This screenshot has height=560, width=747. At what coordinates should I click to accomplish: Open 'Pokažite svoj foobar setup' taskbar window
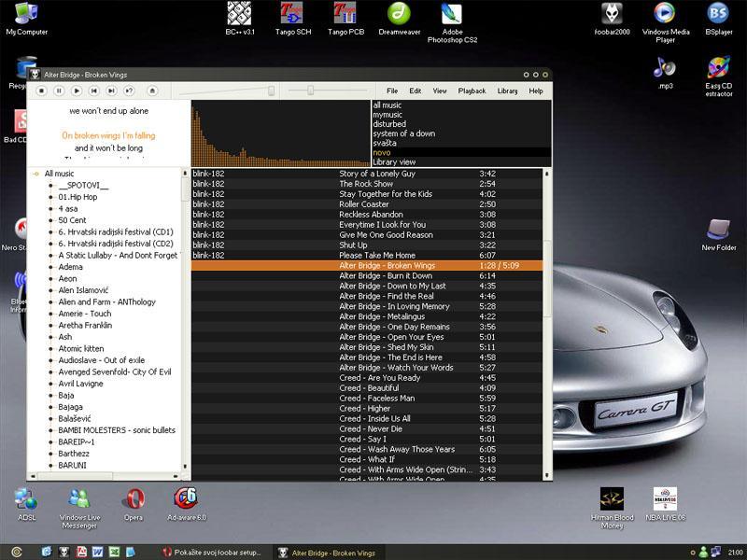[x=214, y=552]
